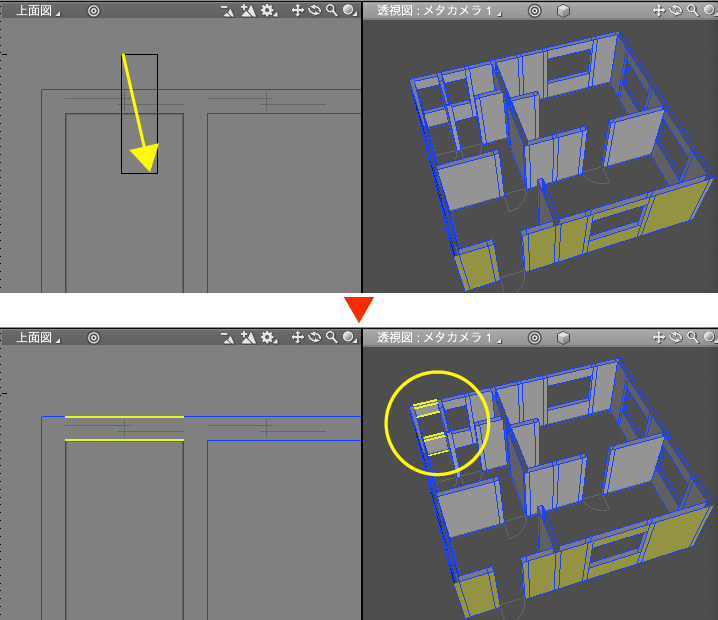Click the target icon beside 上面図 in the lower panel

tap(93, 337)
